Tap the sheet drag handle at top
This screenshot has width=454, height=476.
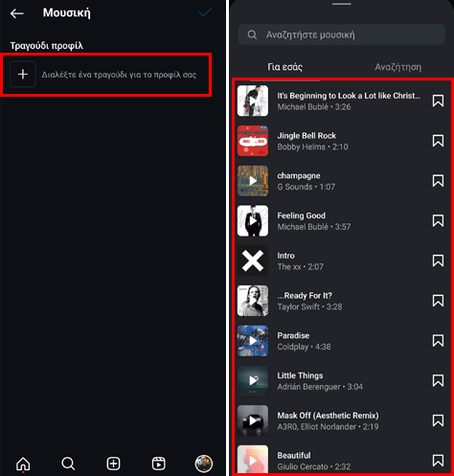pyautogui.click(x=341, y=4)
